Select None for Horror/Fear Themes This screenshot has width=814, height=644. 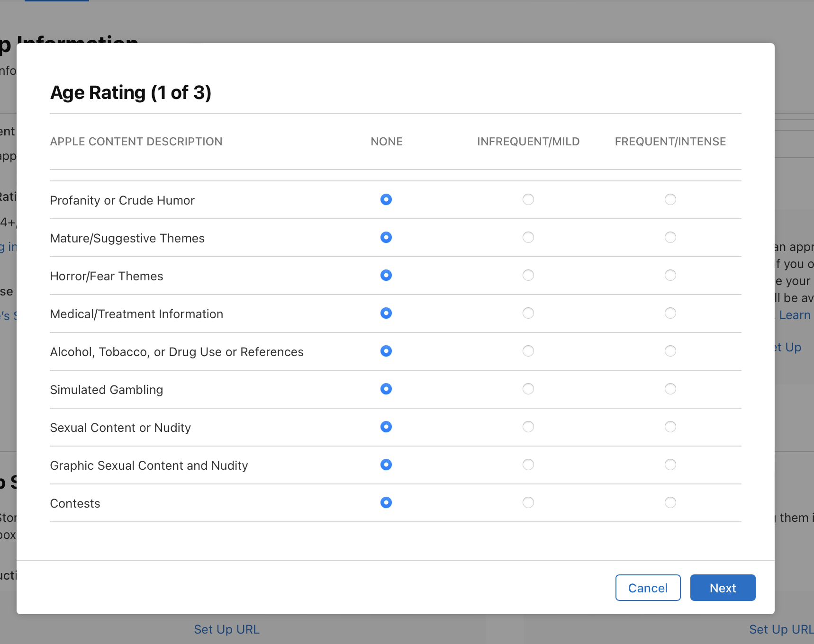386,275
